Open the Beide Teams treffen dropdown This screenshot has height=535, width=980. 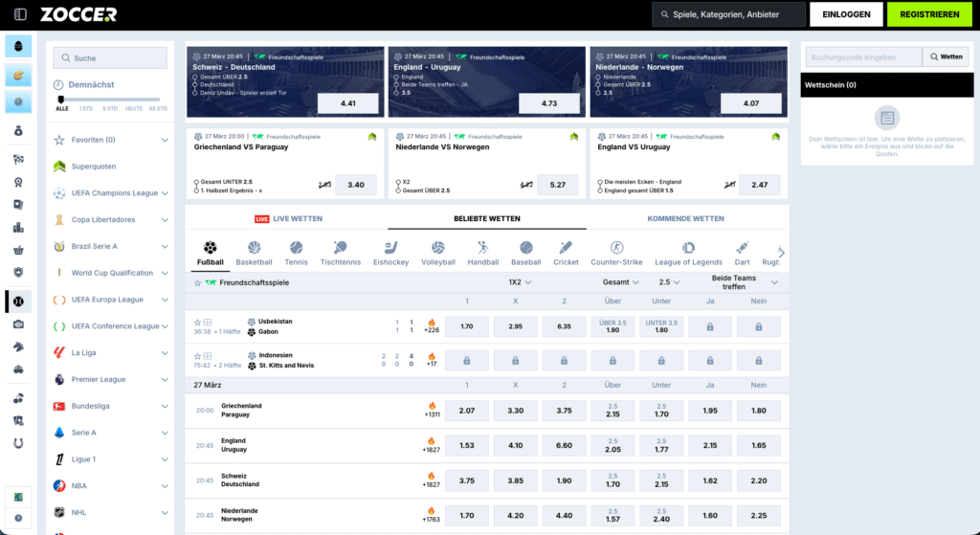coord(774,283)
